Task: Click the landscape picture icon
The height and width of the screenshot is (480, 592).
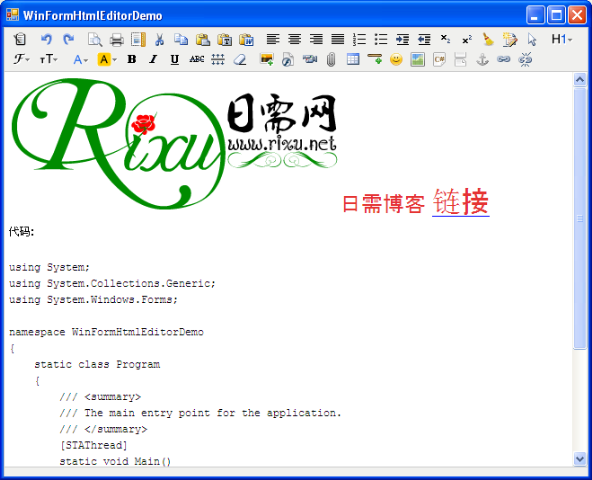Action: pos(418,59)
